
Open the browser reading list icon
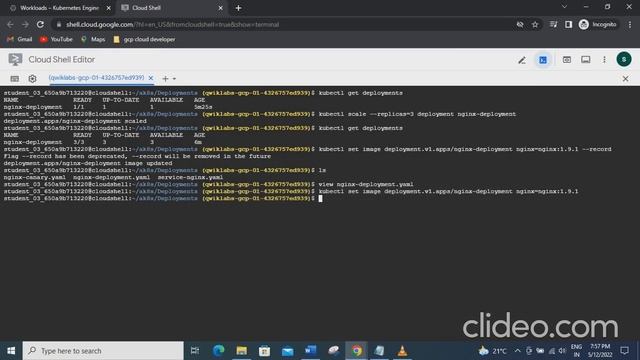coord(553,24)
